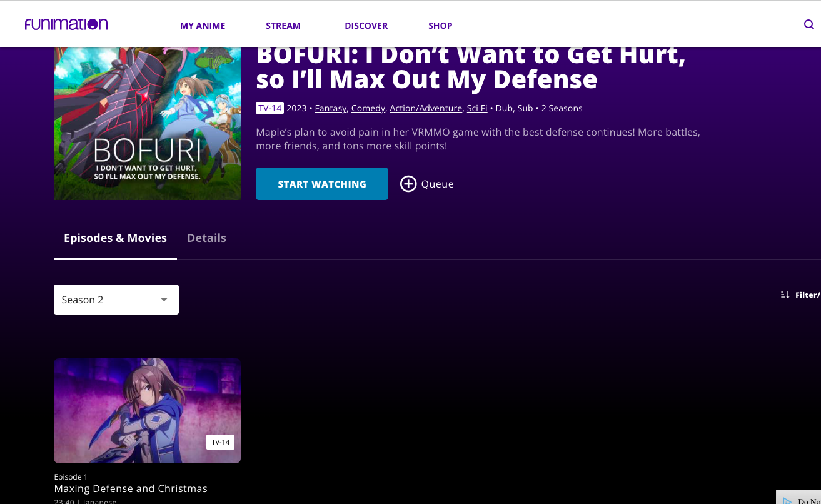Open the Filter/sort icon
821x504 pixels.
point(785,295)
